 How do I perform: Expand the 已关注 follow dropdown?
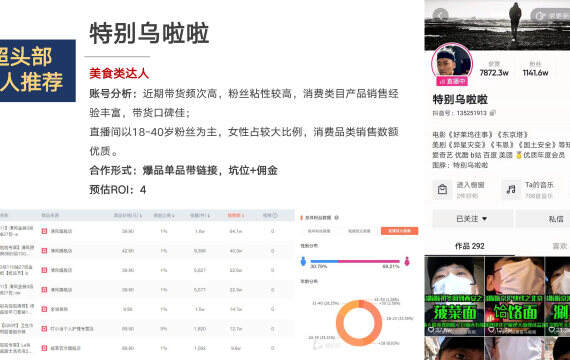click(472, 219)
